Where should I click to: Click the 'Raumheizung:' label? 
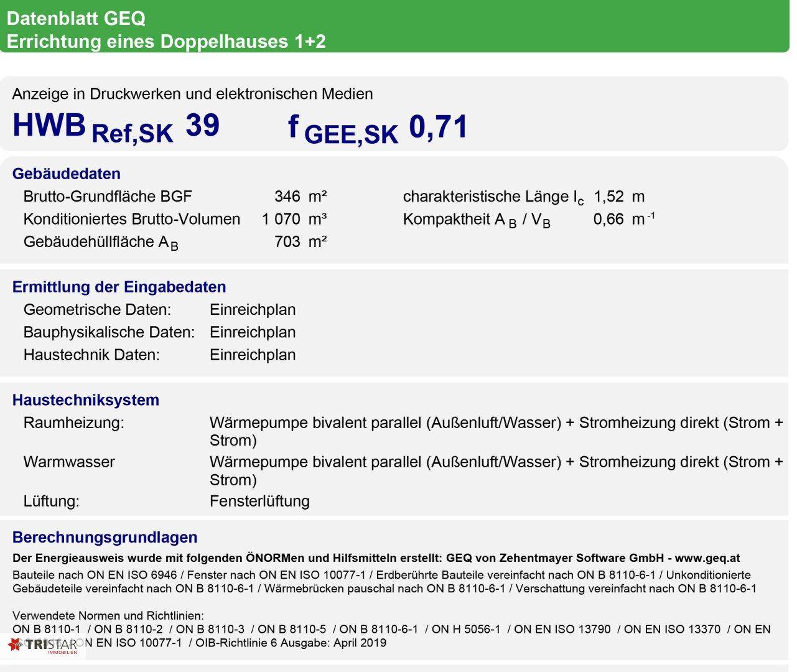[x=74, y=423]
